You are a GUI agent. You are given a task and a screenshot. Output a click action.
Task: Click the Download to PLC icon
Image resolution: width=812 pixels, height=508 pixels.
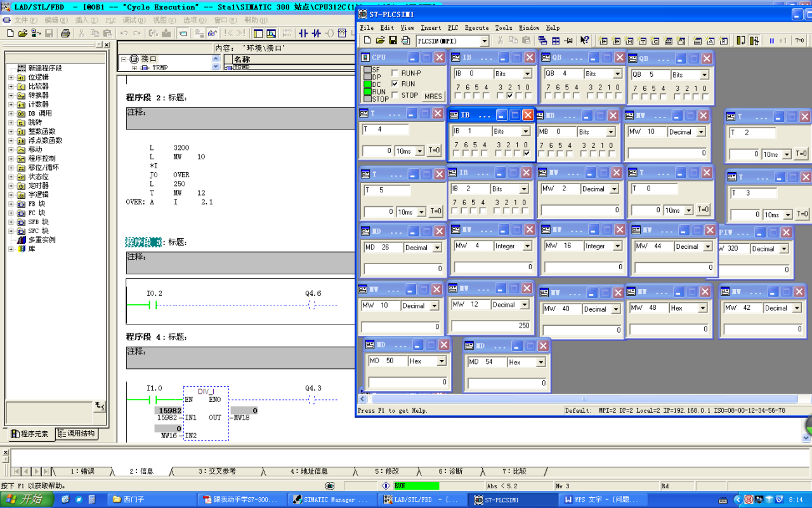[x=166, y=33]
